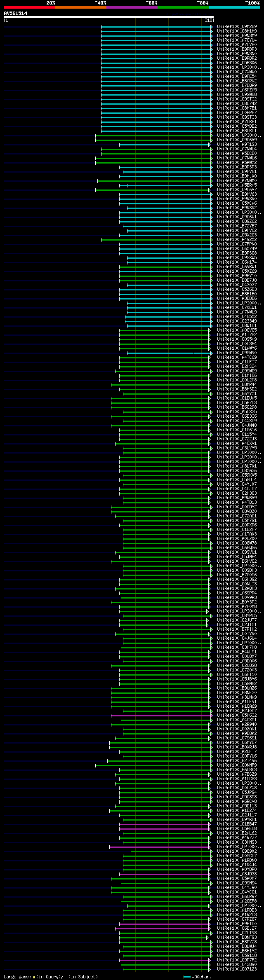This screenshot has height=980, width=264.
Task: Open hit UniRef100_A9T1S3
Action: click(x=237, y=145)
